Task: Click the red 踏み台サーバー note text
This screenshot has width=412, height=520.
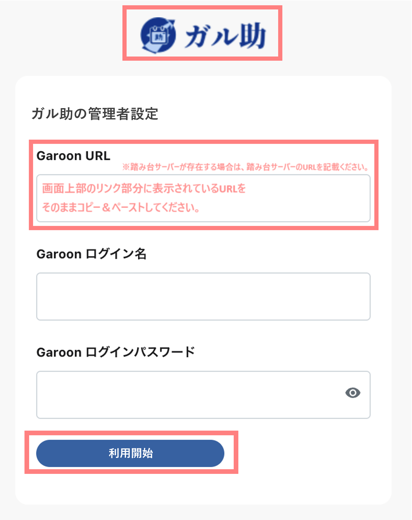Action: coord(245,167)
